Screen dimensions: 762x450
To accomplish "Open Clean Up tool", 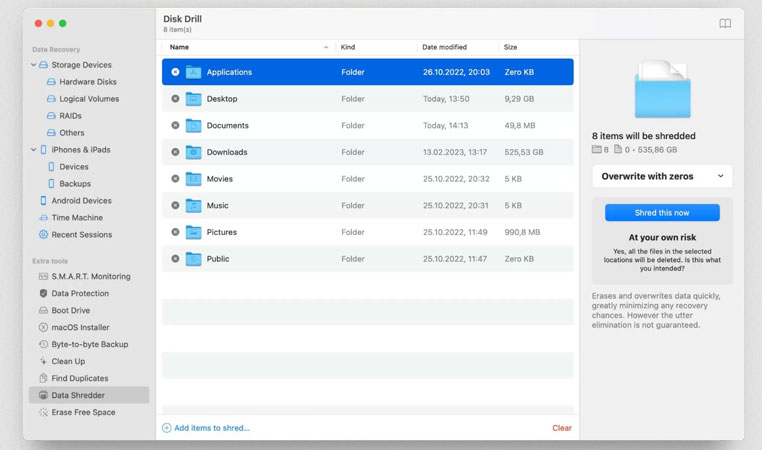I will [68, 362].
